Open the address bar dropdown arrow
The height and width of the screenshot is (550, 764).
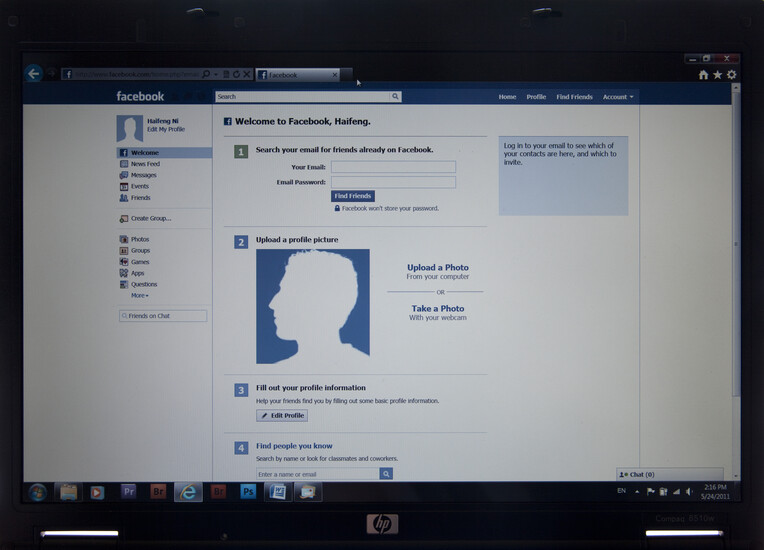(x=216, y=75)
